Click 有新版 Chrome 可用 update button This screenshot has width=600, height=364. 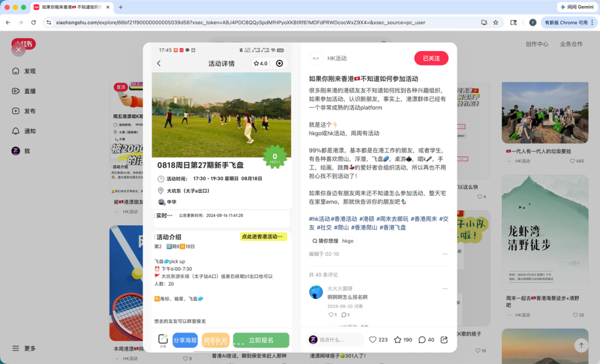pos(568,23)
